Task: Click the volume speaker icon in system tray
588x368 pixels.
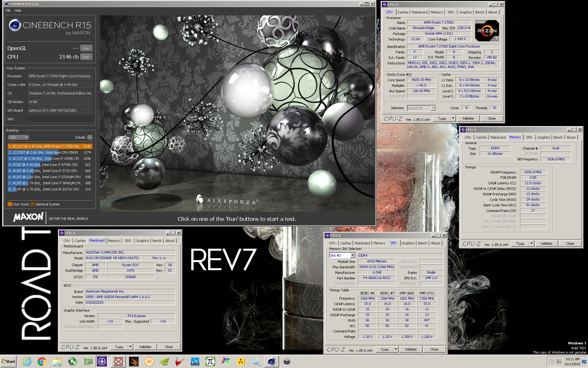Action: (x=551, y=362)
